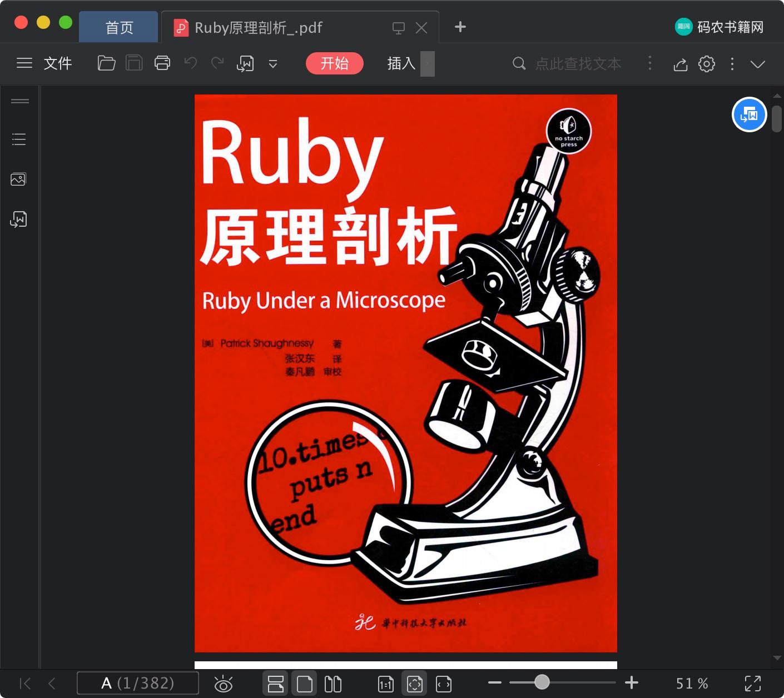
Task: Enable two-page layout
Action: (333, 684)
